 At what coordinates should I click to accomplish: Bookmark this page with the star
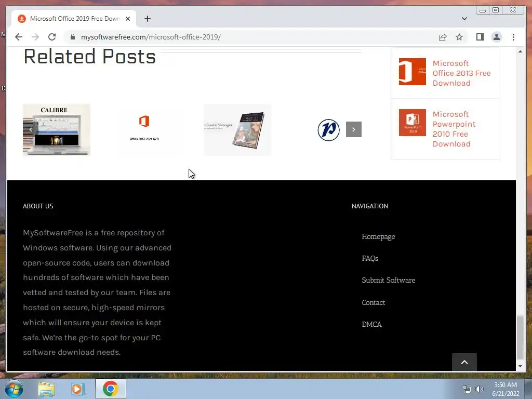click(x=459, y=37)
